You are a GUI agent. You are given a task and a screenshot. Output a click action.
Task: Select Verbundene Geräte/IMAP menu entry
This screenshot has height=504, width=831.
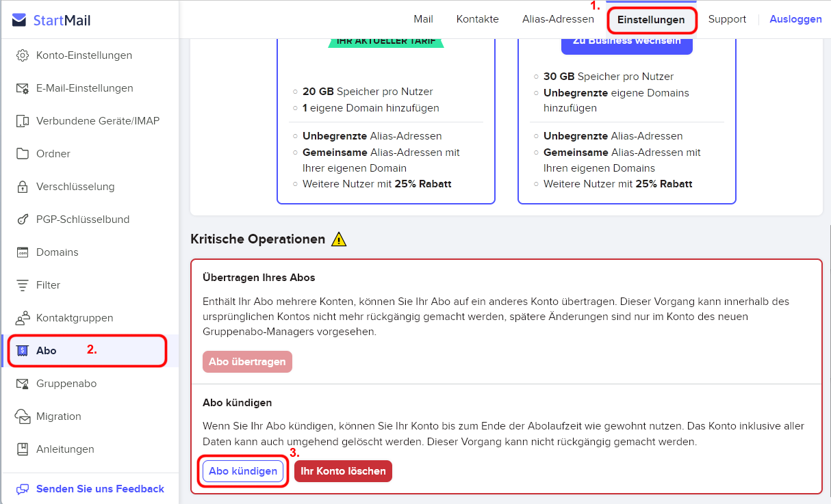pyautogui.click(x=90, y=121)
